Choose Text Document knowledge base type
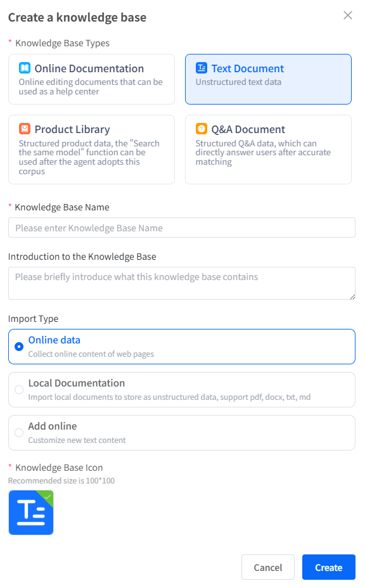The height and width of the screenshot is (588, 365). coord(268,79)
